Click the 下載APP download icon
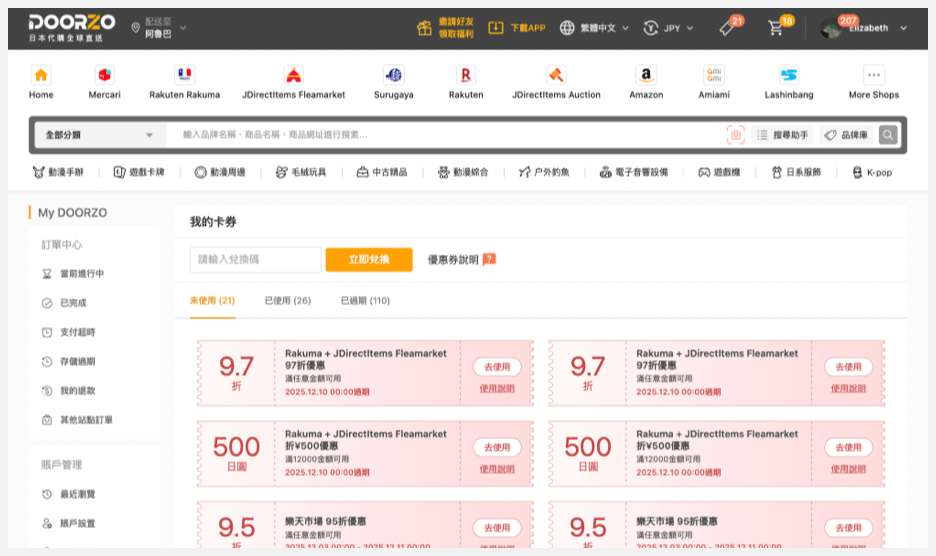The height and width of the screenshot is (556, 936). (x=495, y=27)
